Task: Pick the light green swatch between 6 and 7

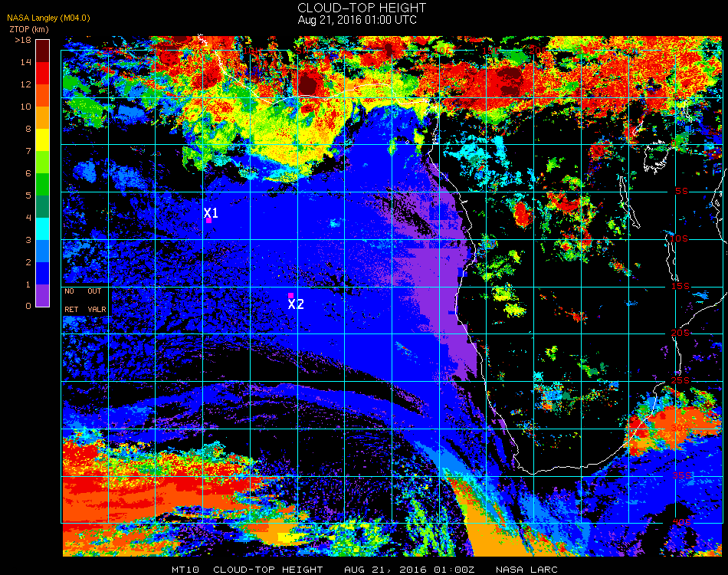Action: 42,162
